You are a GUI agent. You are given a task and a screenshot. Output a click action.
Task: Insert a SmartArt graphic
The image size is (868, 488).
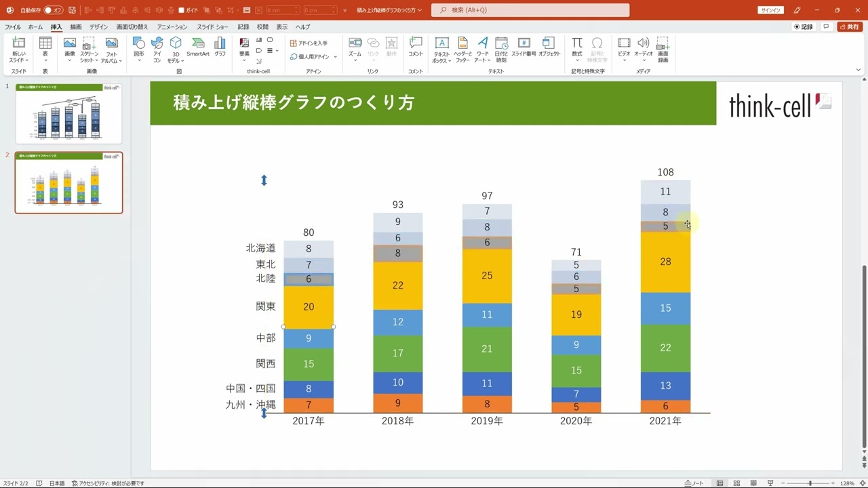(198, 47)
